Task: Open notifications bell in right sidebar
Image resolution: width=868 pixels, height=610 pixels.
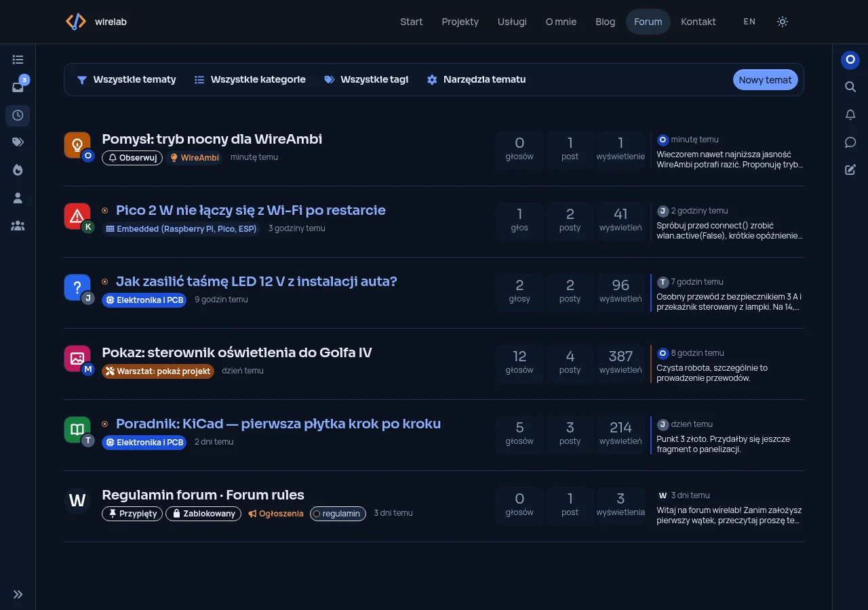Action: point(850,115)
